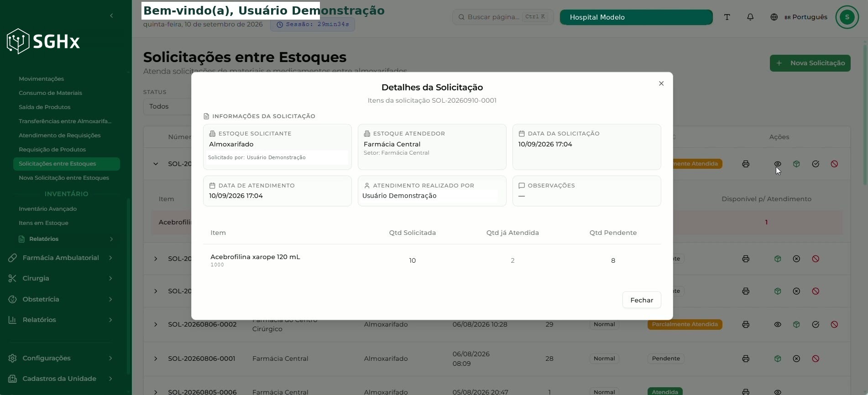Open Consumo de Materiais in sidebar
Screen dimensions: 868x395
click(x=50, y=93)
